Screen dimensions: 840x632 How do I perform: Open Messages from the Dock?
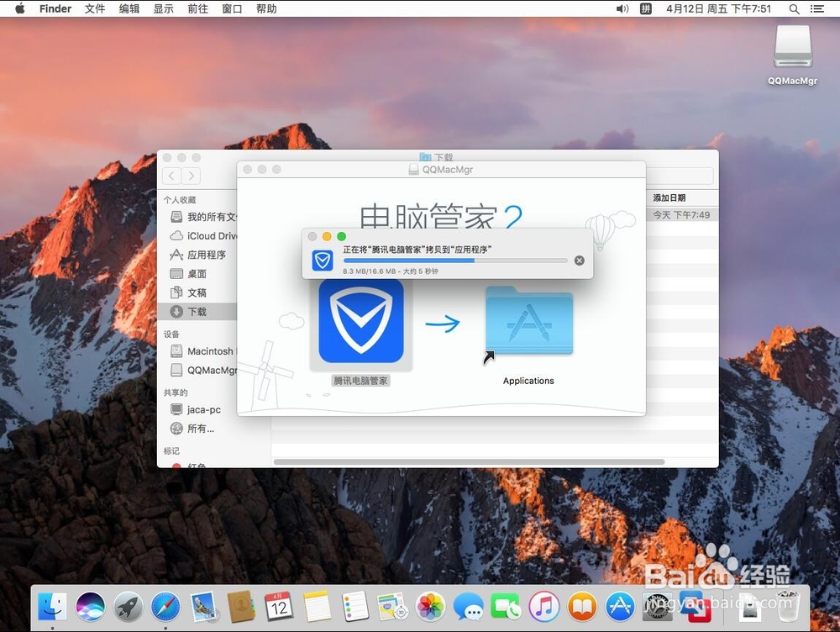468,606
